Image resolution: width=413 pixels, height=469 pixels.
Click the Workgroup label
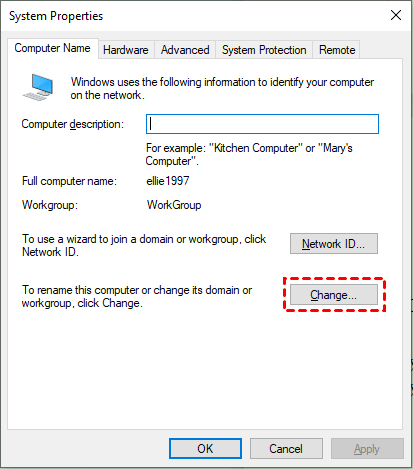tap(50, 205)
